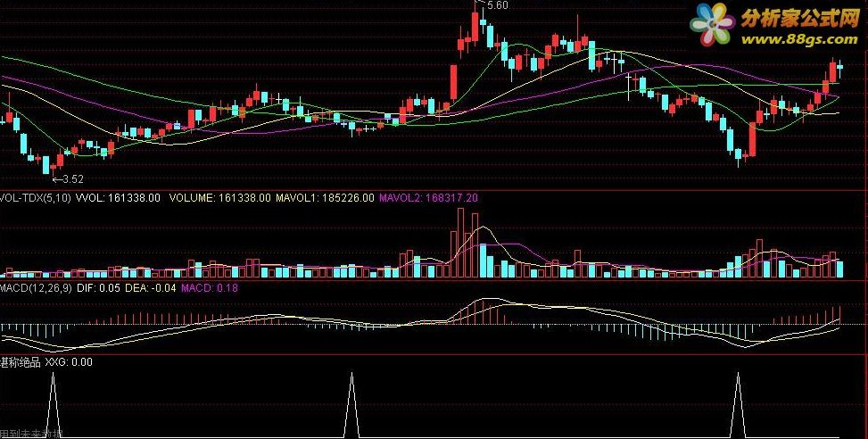Select the rightmost XXG signal spike

pyautogui.click(x=738, y=405)
